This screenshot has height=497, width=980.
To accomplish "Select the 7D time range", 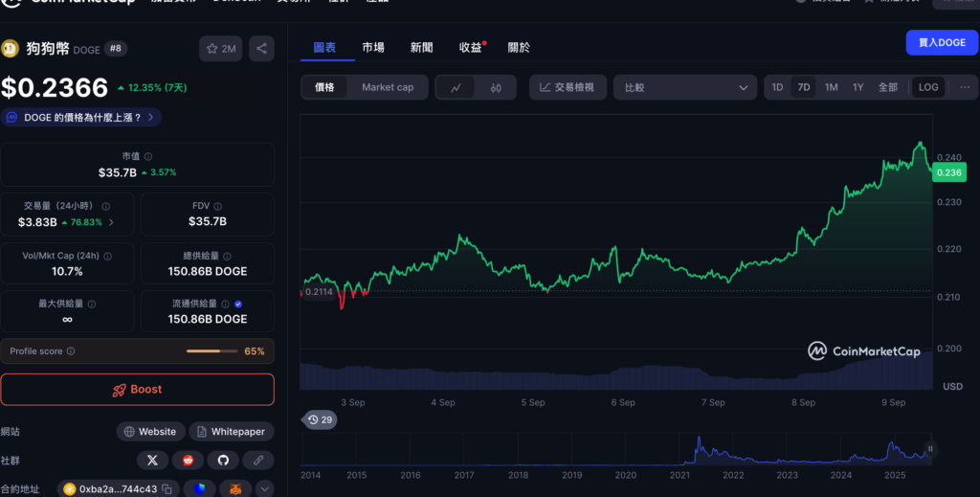I will coord(804,87).
